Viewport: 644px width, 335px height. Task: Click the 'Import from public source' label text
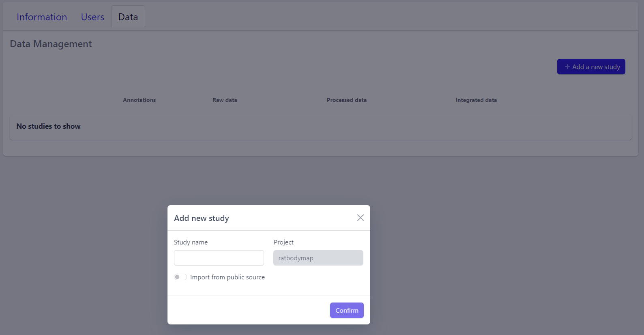coord(227,277)
